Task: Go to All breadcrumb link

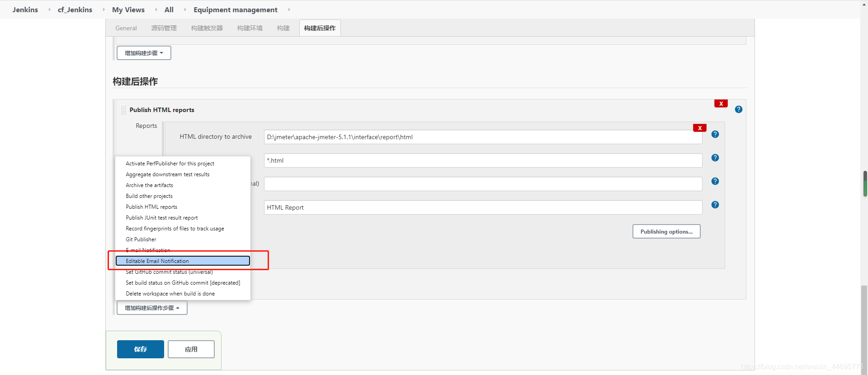Action: [169, 9]
